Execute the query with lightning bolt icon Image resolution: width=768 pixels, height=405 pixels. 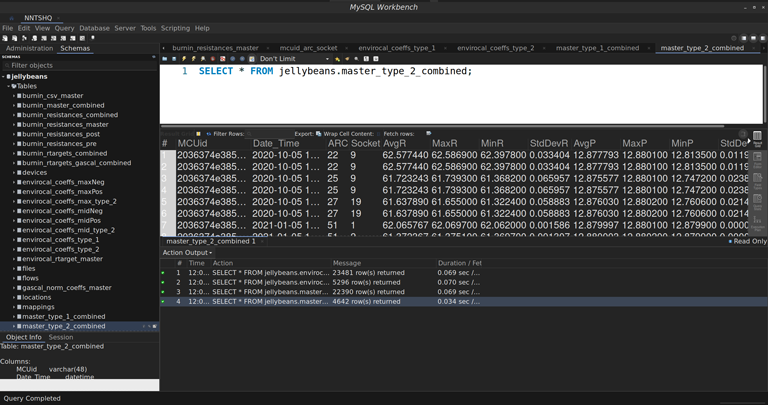click(184, 59)
